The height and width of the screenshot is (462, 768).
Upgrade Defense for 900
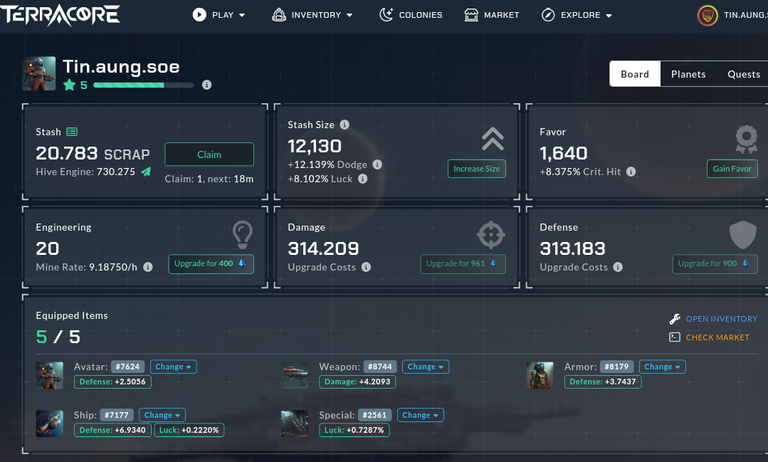715,264
